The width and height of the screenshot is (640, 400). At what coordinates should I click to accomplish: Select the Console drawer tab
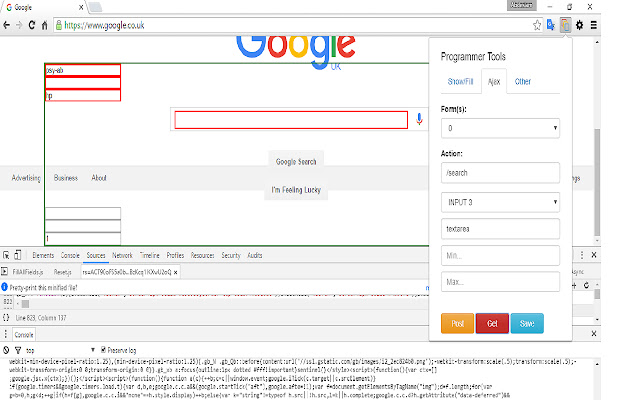click(x=24, y=335)
